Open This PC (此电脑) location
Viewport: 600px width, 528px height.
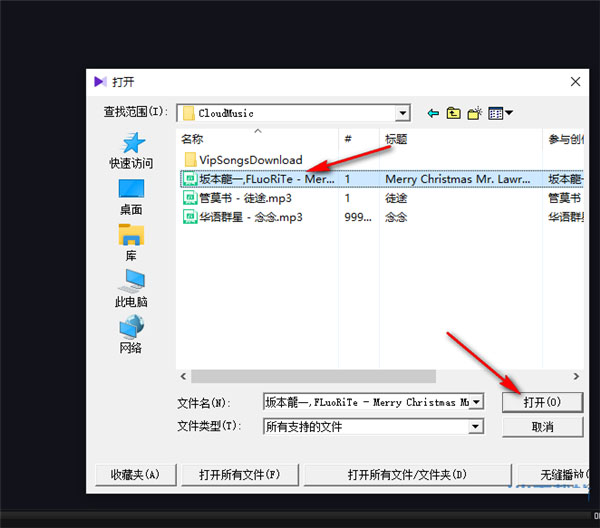[131, 288]
